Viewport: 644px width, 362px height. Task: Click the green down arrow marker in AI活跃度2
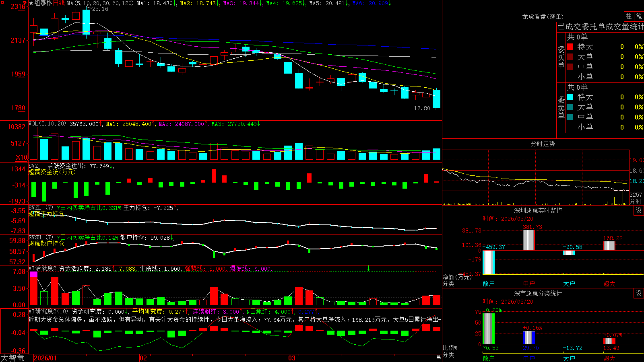click(368, 268)
